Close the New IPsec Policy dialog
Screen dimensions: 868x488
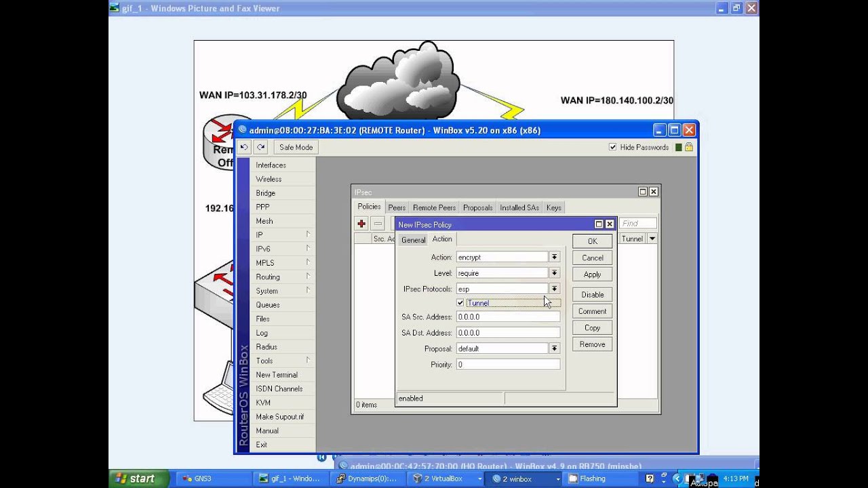pyautogui.click(x=610, y=224)
